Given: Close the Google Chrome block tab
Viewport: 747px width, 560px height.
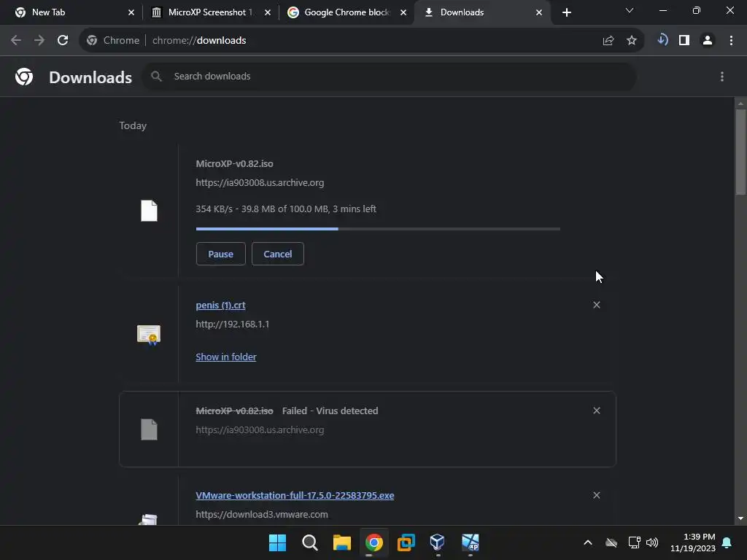Looking at the screenshot, I should tap(403, 12).
